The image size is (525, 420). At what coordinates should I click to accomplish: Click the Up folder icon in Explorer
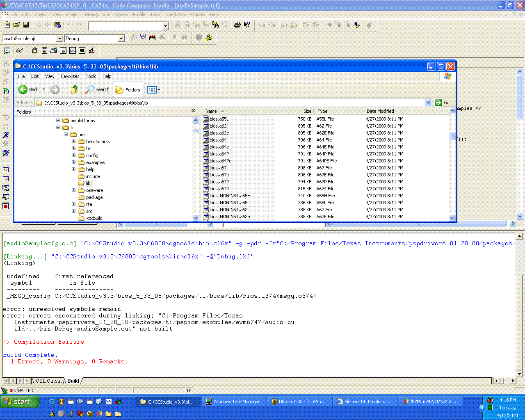tap(75, 89)
